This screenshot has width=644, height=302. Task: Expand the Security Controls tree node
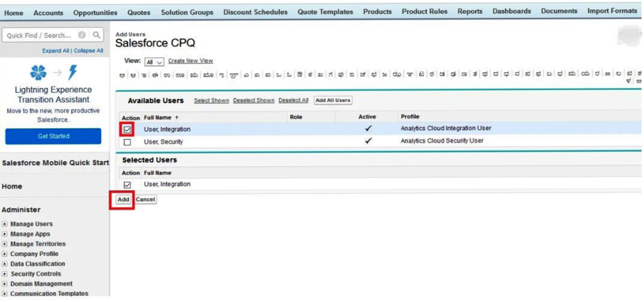5,274
